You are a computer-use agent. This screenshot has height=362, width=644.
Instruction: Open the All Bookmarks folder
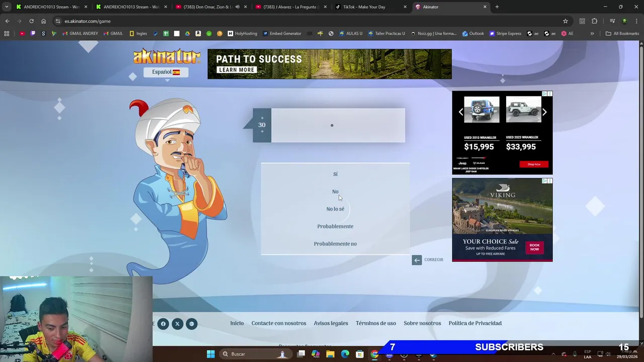622,34
